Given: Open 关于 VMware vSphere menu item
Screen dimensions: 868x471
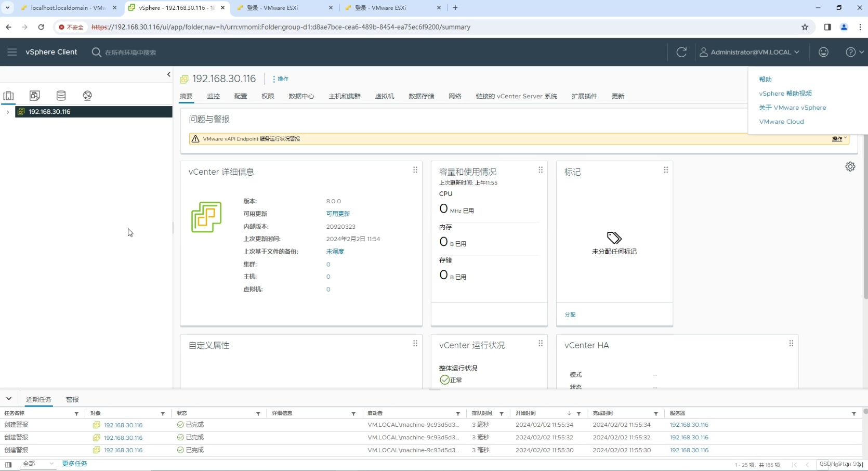Looking at the screenshot, I should [x=792, y=108].
